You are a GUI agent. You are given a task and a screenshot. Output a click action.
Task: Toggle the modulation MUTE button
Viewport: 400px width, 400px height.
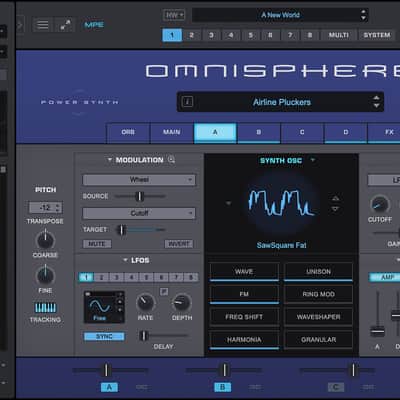click(x=97, y=244)
